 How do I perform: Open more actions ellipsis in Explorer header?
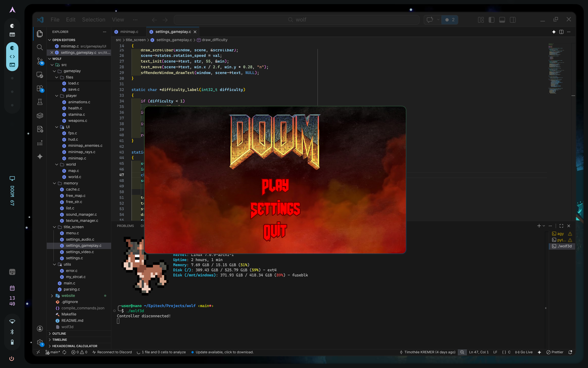[105, 32]
